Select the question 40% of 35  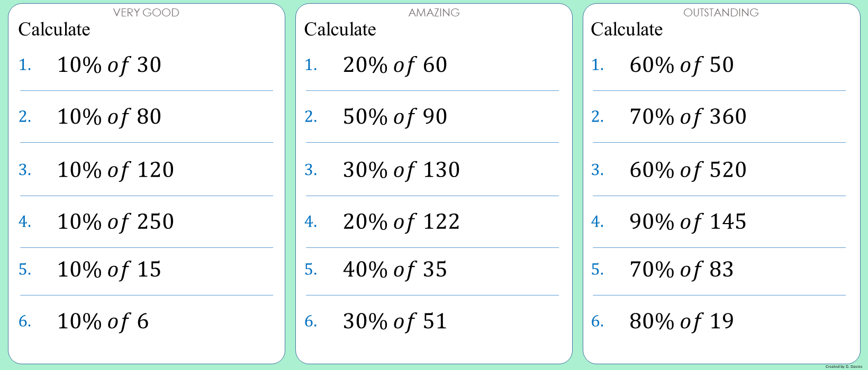click(x=395, y=270)
